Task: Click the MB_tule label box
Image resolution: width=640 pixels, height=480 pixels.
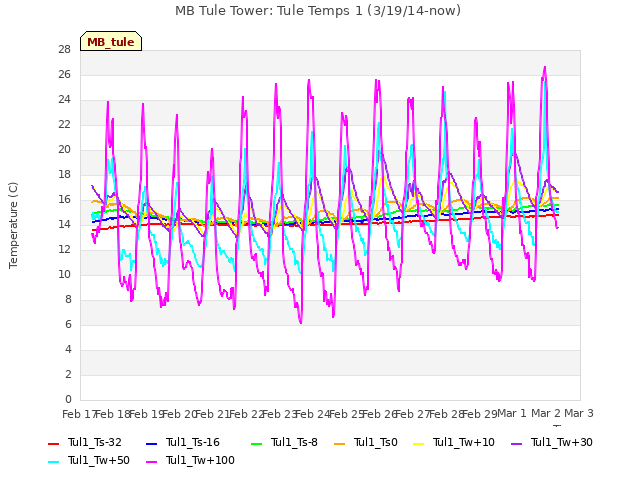Action: 111,41
